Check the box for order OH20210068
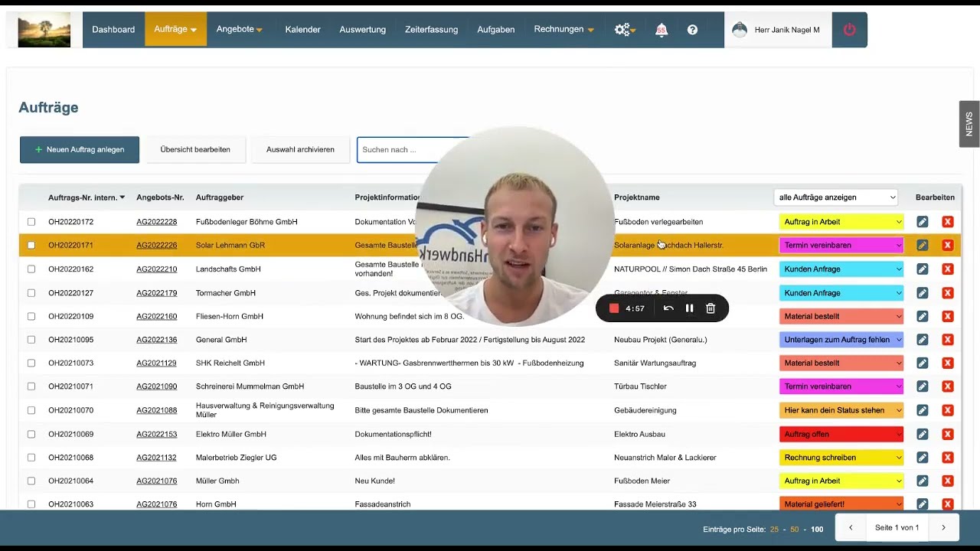This screenshot has height=551, width=980. [x=31, y=458]
